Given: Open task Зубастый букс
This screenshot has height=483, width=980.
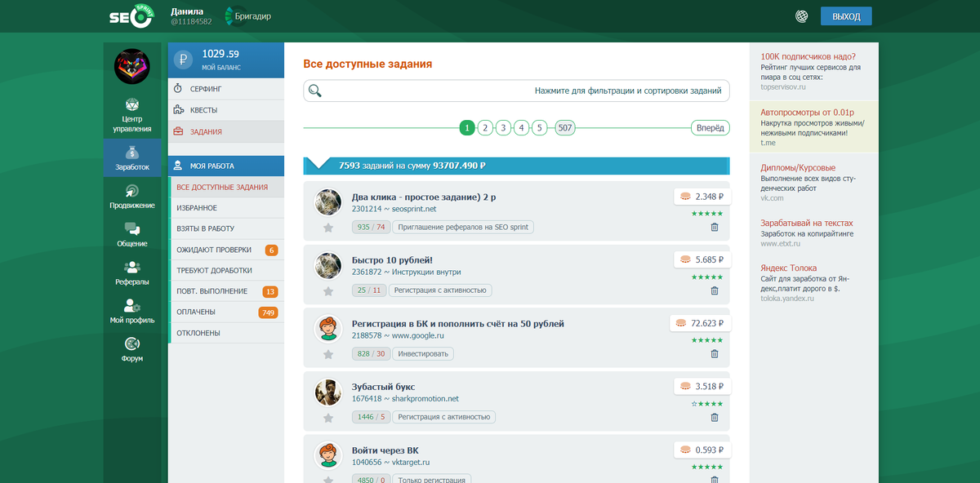Looking at the screenshot, I should (385, 387).
